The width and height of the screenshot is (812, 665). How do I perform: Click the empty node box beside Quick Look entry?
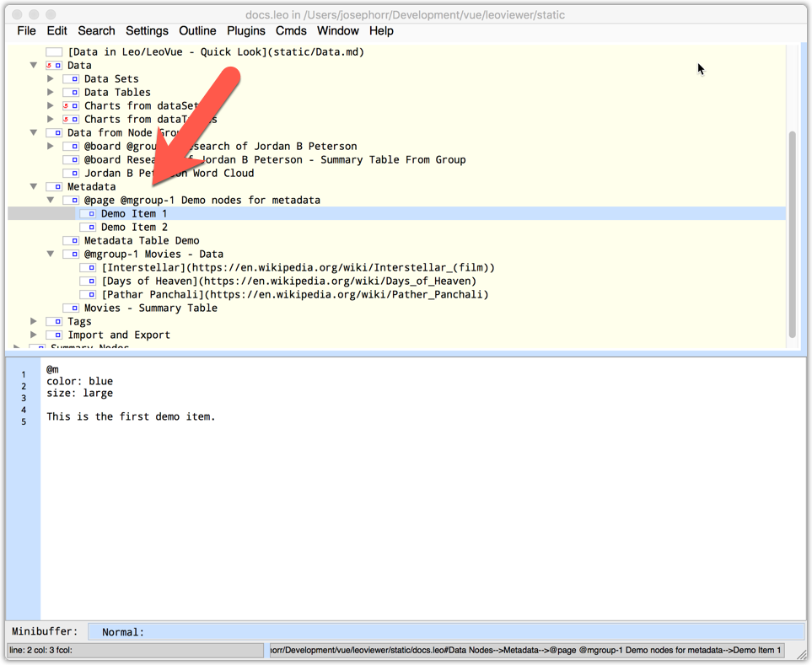pyautogui.click(x=54, y=51)
